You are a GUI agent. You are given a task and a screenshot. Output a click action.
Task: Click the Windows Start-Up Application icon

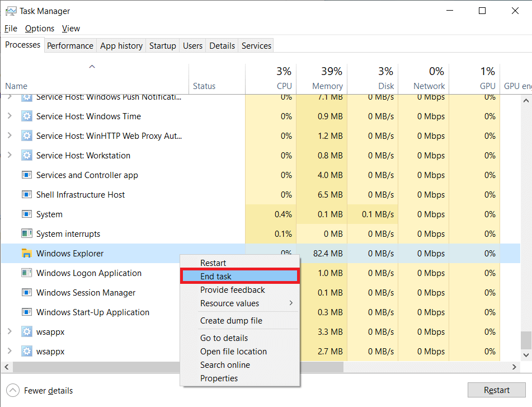tap(26, 312)
